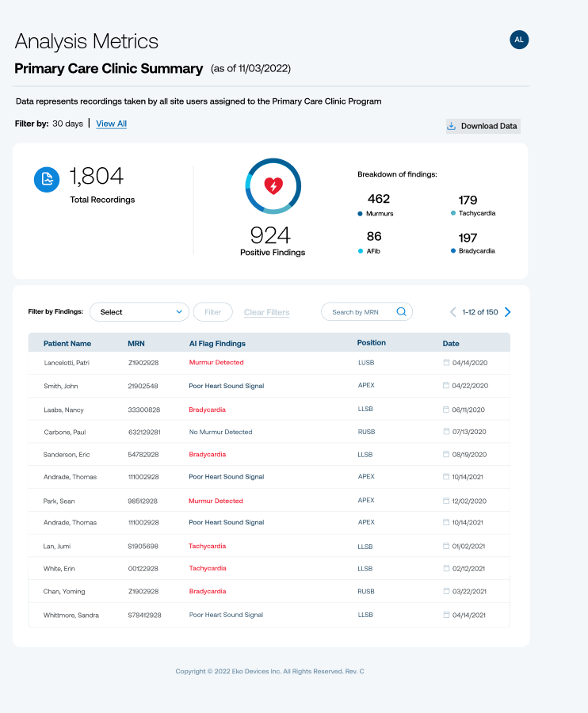Select patient White, Erin
Image resolution: width=588 pixels, height=713 pixels.
coord(59,568)
